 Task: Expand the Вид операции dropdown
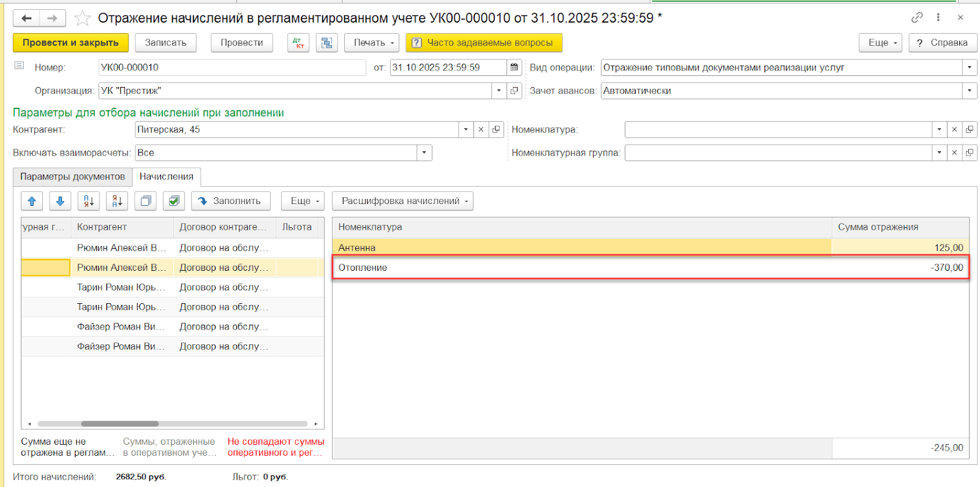coord(969,67)
